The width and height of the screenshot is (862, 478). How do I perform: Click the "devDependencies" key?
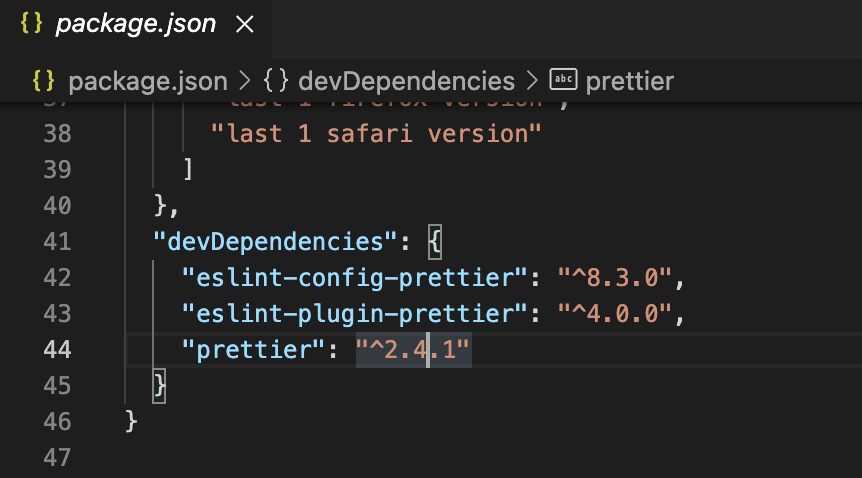(x=275, y=241)
